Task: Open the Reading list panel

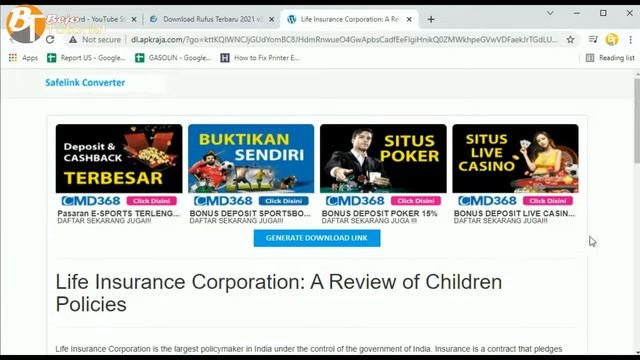Action: point(610,58)
